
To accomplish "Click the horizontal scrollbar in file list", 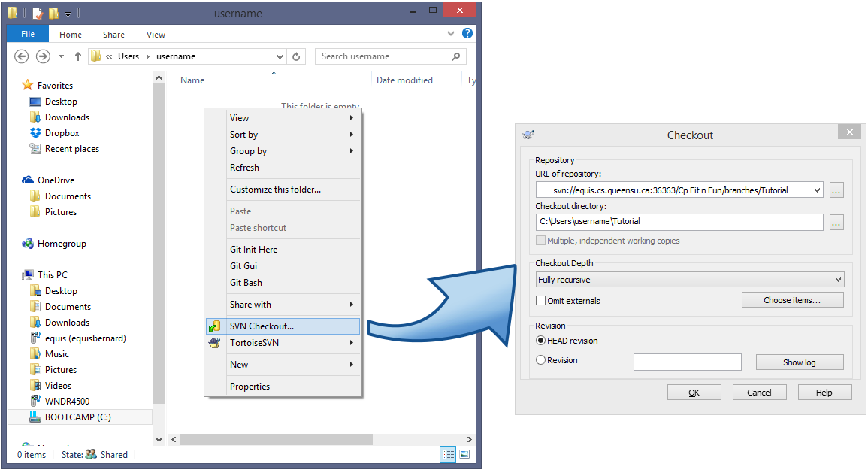I will 277,439.
